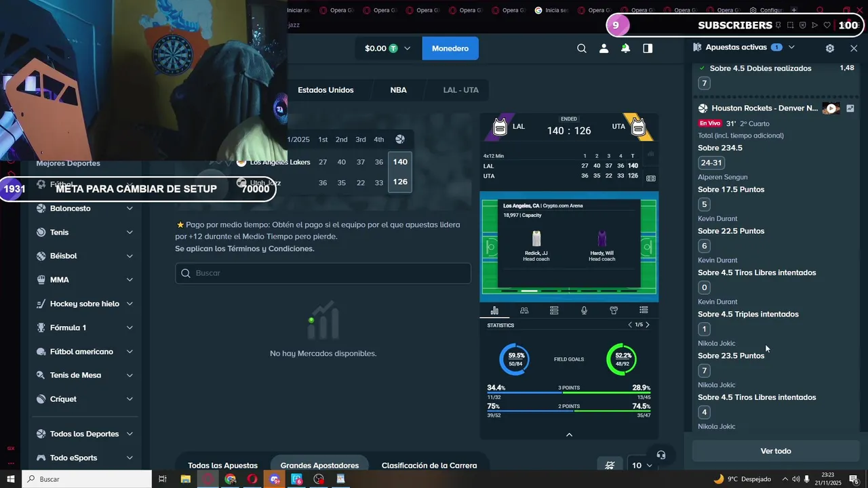Click Sobre 17.5 Puntos Alperen Sengun selection
This screenshot has height=488, width=868.
coord(731,189)
